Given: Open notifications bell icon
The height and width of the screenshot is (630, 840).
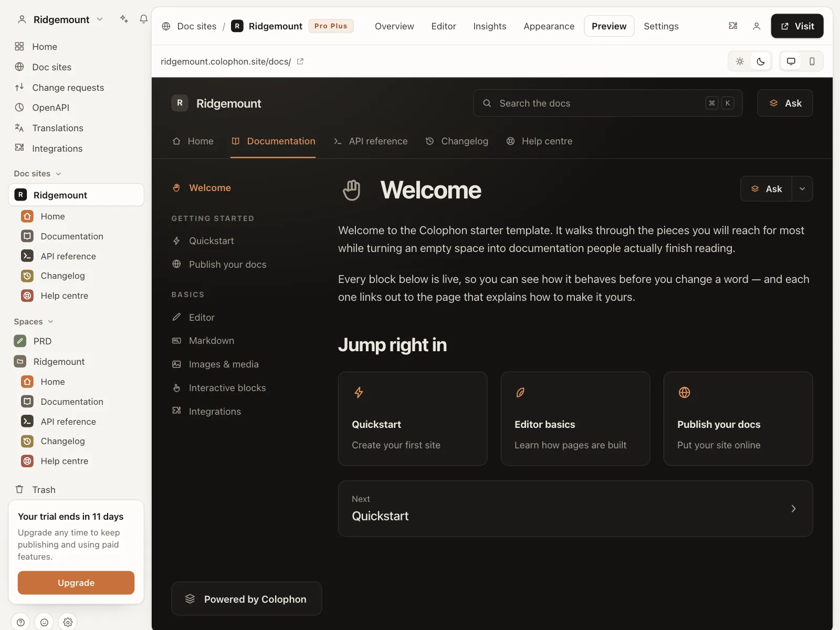Looking at the screenshot, I should [143, 19].
